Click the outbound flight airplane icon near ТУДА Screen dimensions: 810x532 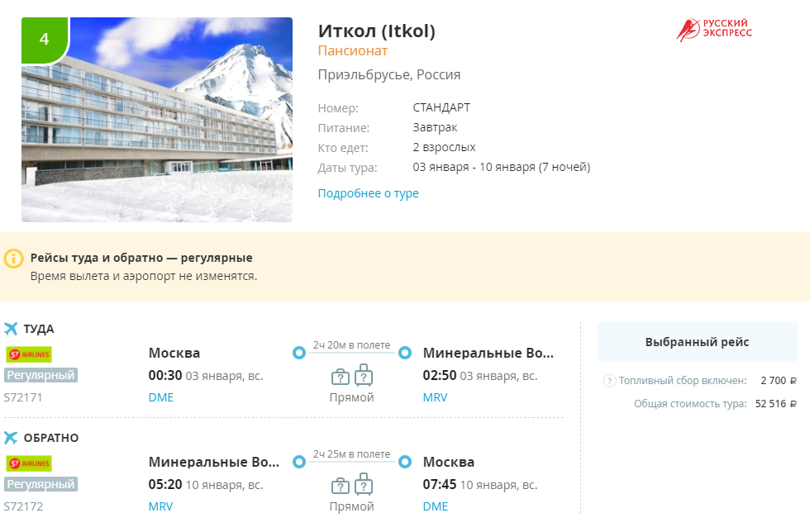click(x=11, y=329)
